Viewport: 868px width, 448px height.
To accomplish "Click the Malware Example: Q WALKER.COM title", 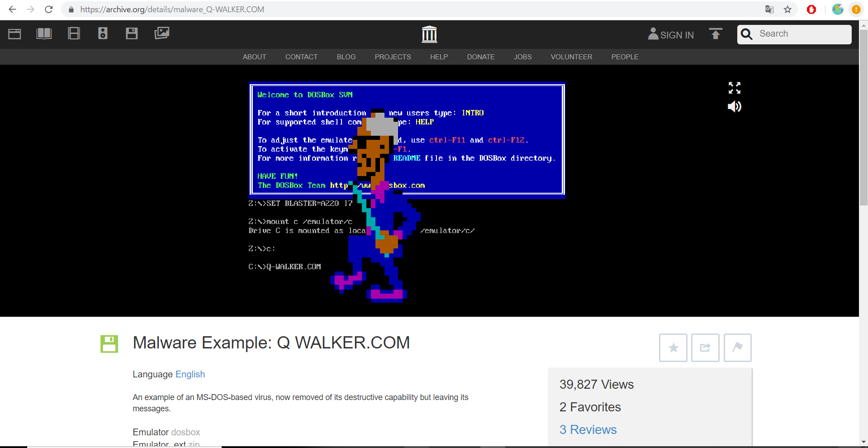I will click(271, 343).
